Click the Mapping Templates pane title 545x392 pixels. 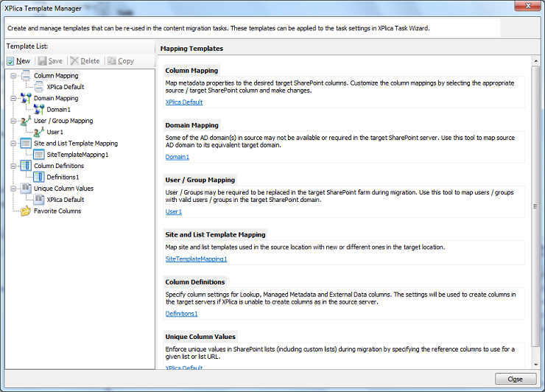pos(191,49)
